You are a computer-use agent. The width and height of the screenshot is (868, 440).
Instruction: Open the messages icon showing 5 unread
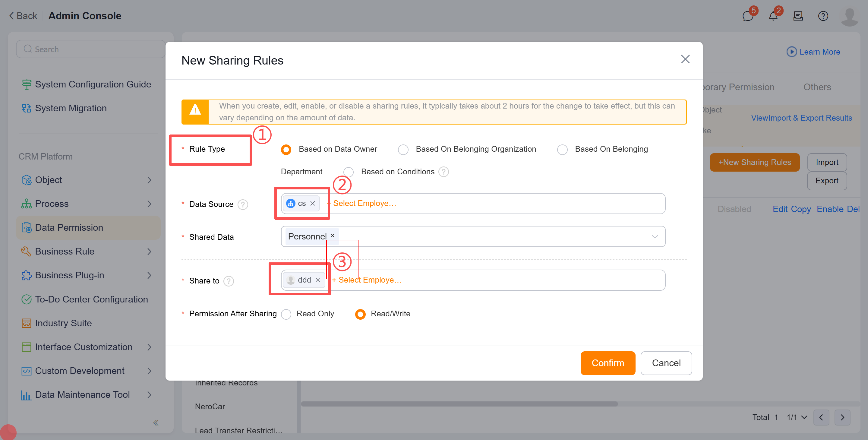[748, 16]
